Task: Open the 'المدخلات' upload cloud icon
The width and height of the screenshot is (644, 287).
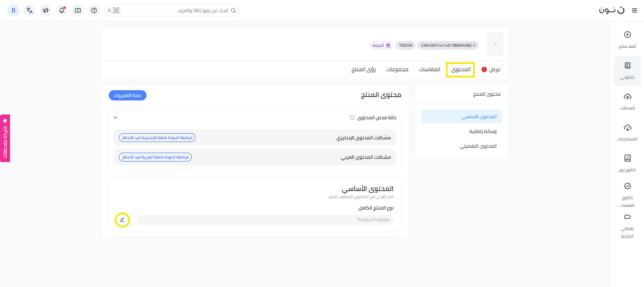Action: point(627,97)
